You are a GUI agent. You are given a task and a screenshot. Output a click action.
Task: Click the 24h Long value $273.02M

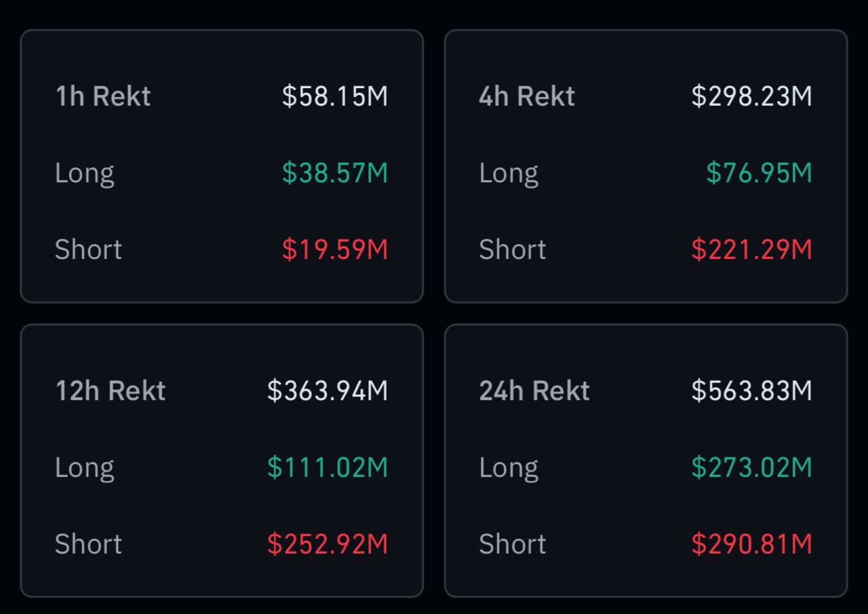click(x=751, y=468)
